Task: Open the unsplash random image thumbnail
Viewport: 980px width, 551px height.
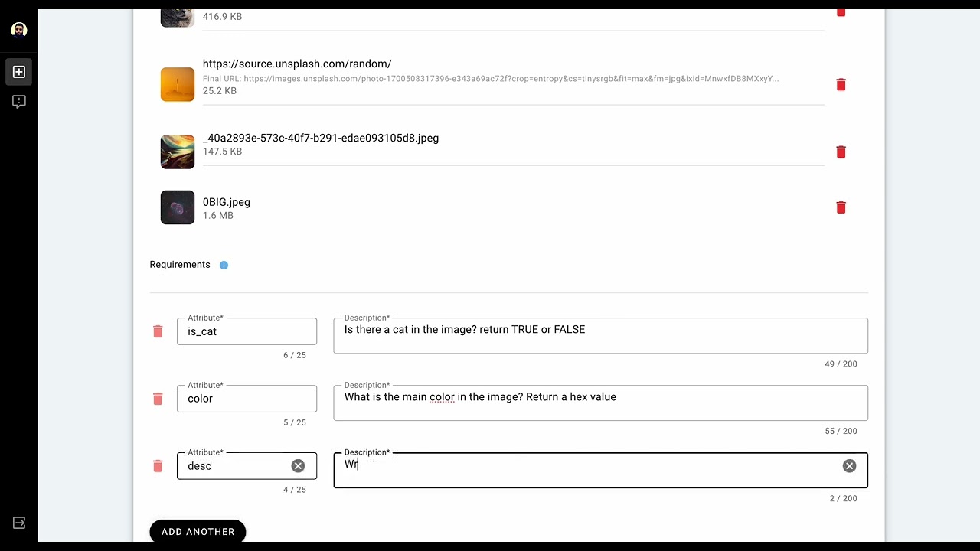Action: (178, 84)
